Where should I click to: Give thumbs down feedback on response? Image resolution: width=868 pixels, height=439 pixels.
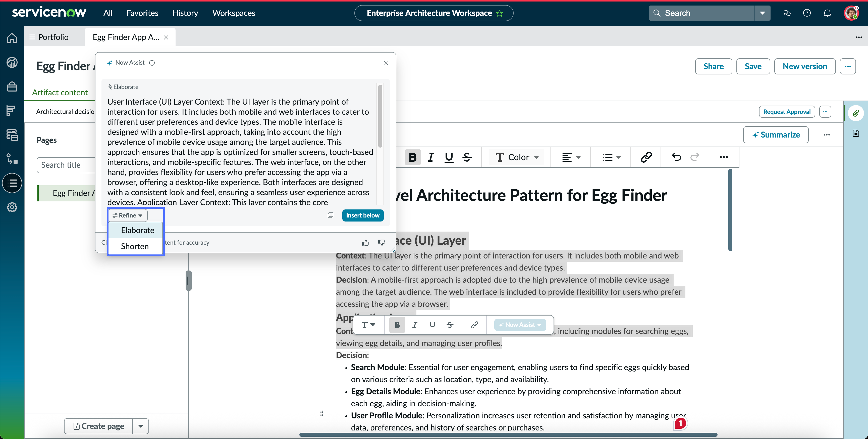pyautogui.click(x=382, y=243)
